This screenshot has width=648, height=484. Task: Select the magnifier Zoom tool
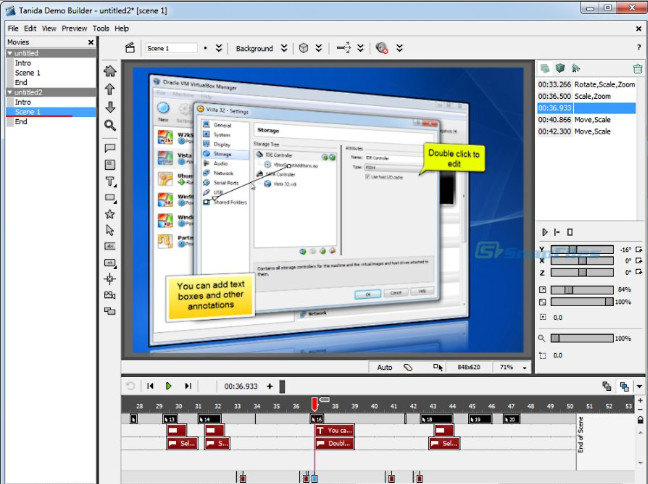(110, 125)
